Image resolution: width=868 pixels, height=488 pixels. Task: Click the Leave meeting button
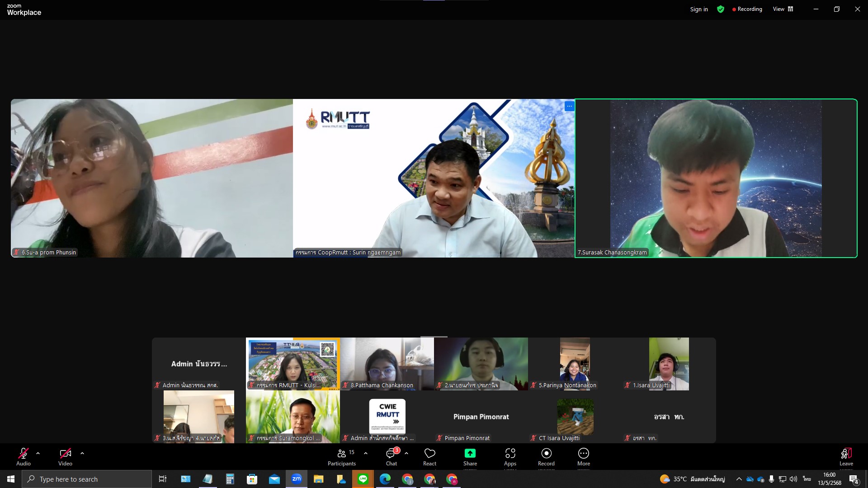pyautogui.click(x=846, y=456)
